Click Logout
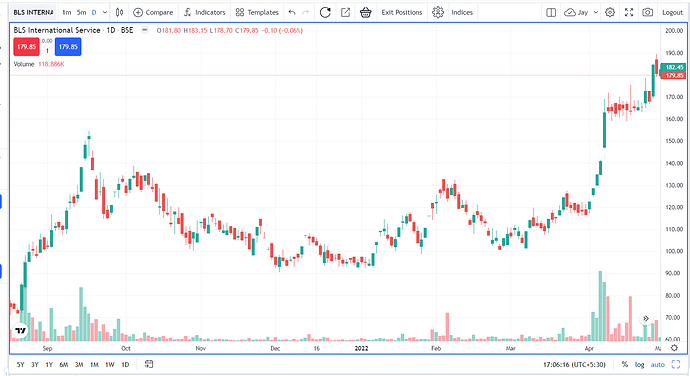 [x=672, y=12]
